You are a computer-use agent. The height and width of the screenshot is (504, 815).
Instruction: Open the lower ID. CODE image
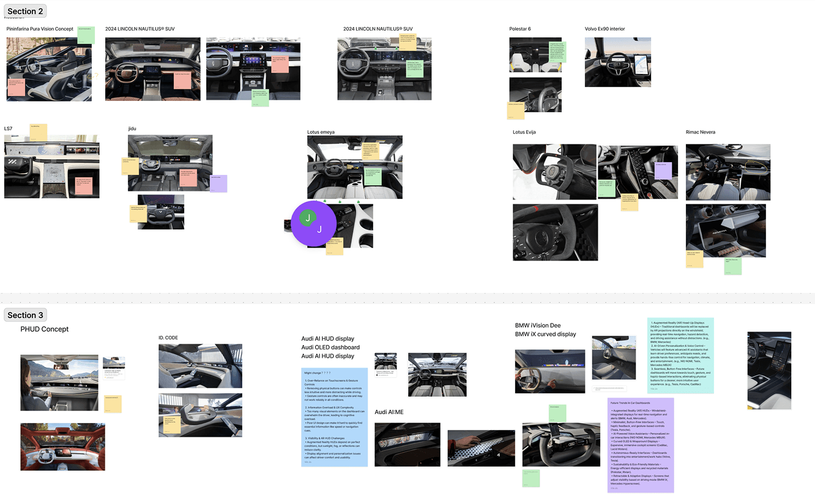tap(200, 415)
